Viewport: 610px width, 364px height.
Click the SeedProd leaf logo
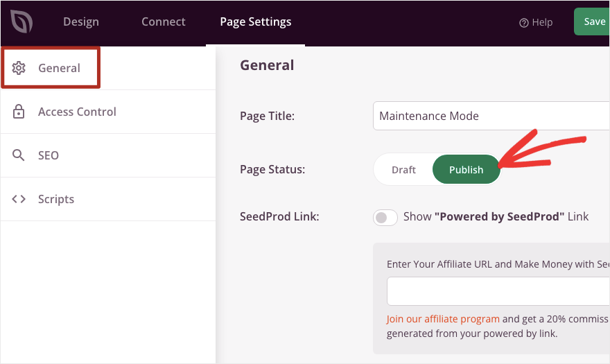point(21,21)
